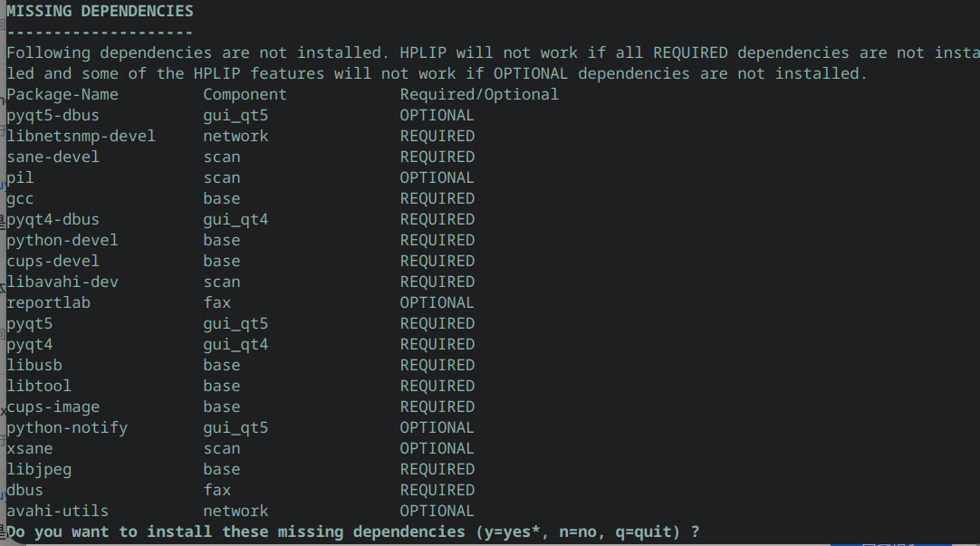
Task: Click the sane-devel package name
Action: [x=53, y=157]
